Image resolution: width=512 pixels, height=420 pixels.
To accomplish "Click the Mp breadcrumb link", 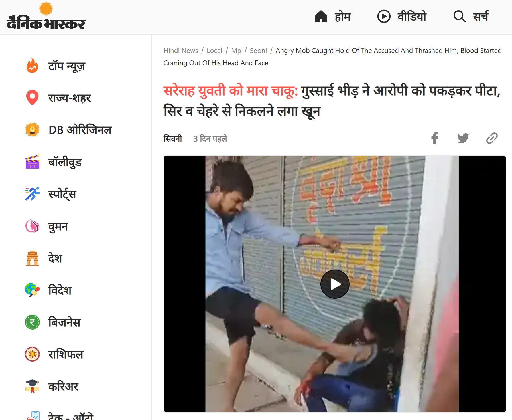I will (236, 51).
